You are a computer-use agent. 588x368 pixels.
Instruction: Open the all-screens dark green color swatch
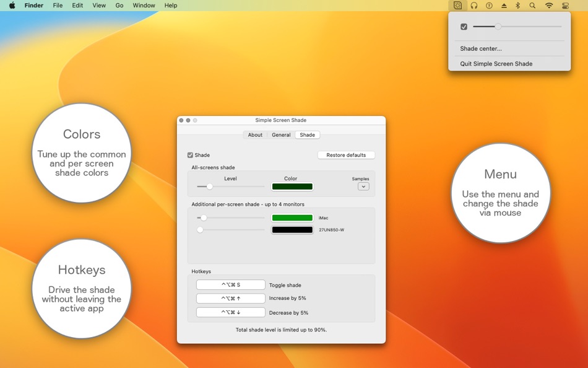click(x=292, y=186)
